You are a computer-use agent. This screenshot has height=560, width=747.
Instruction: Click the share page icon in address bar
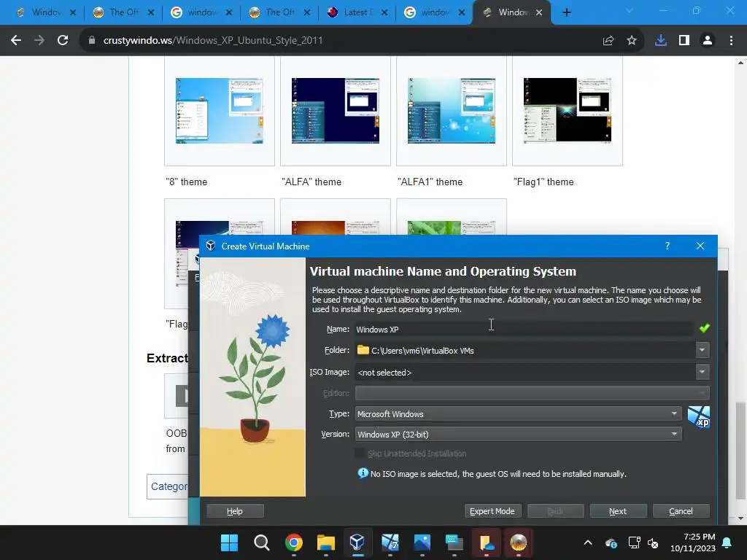(608, 41)
